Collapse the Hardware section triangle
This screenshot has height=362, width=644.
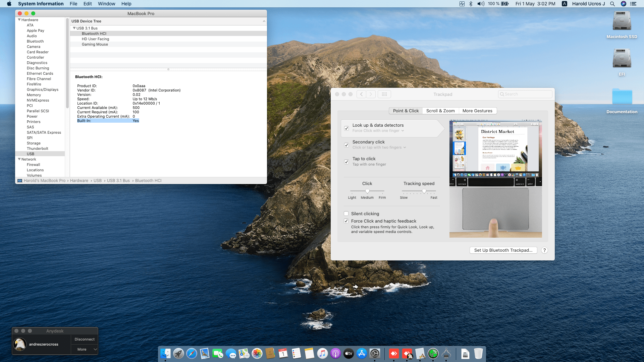[19, 20]
